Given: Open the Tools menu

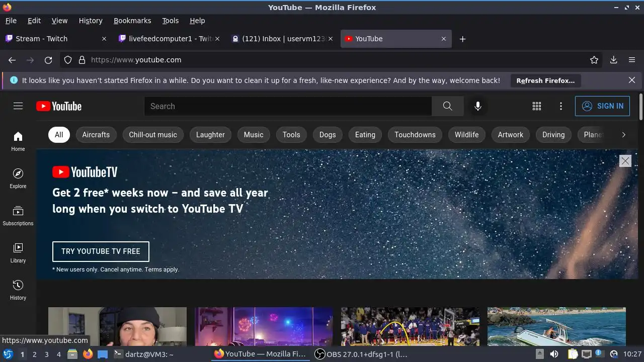Looking at the screenshot, I should coord(171,21).
